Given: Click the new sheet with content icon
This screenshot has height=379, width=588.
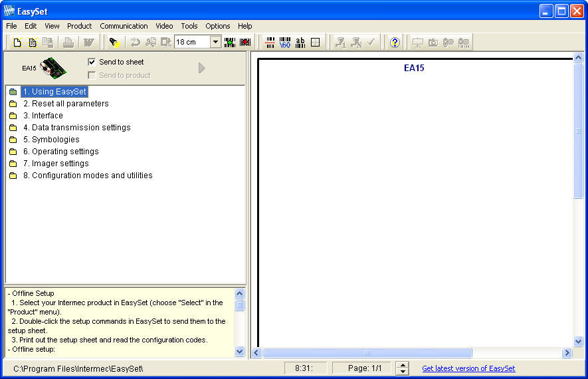Looking at the screenshot, I should 33,42.
